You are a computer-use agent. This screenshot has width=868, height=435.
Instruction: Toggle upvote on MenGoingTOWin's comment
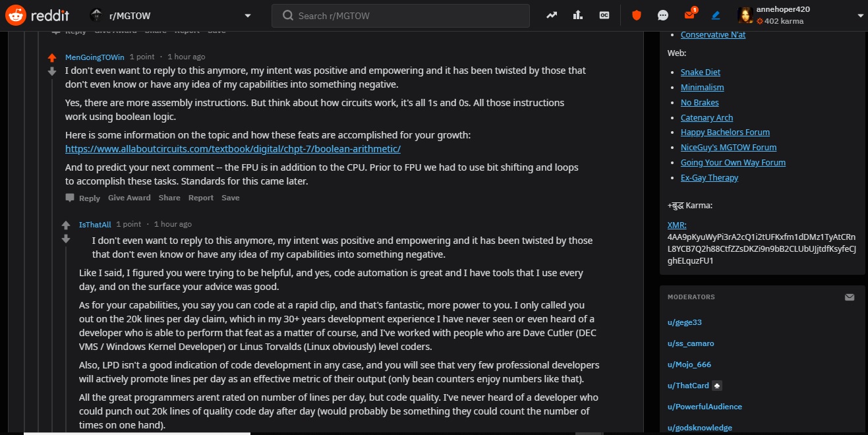tap(52, 58)
